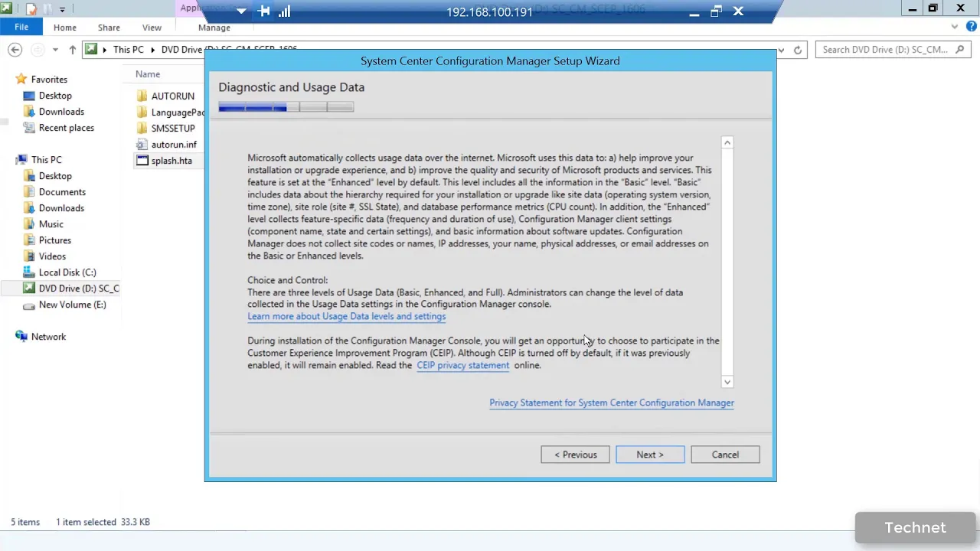Open Learn more about Usage Data levels link
Screen dimensions: 980x551
click(x=346, y=316)
